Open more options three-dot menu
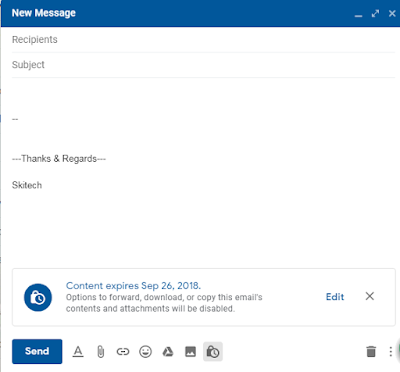The width and height of the screenshot is (400, 372). 391,352
